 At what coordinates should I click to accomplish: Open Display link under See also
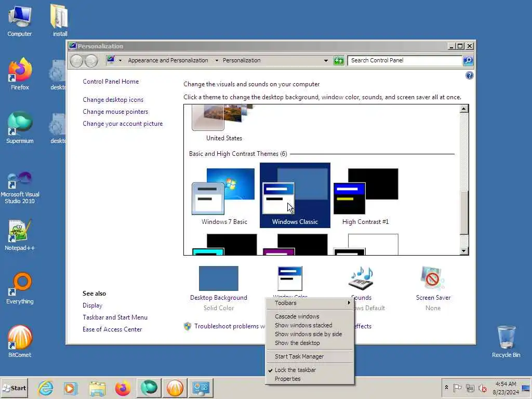[92, 305]
